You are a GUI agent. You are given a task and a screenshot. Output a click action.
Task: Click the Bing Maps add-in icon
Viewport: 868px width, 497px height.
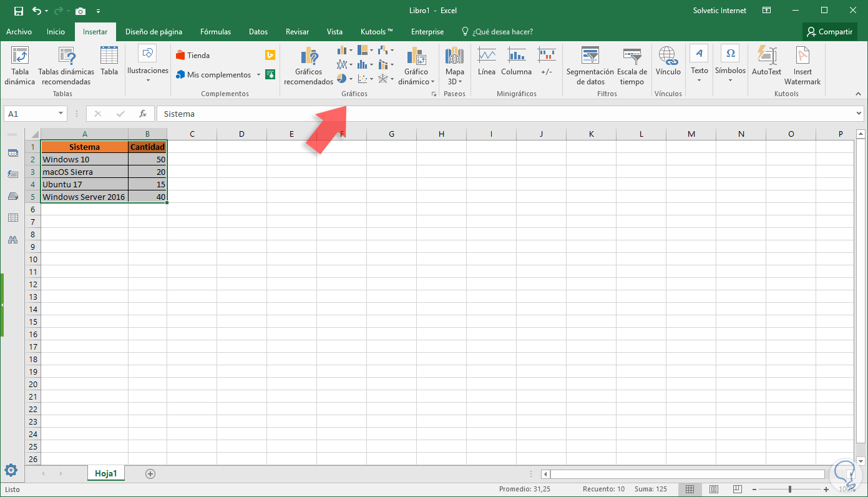(270, 56)
